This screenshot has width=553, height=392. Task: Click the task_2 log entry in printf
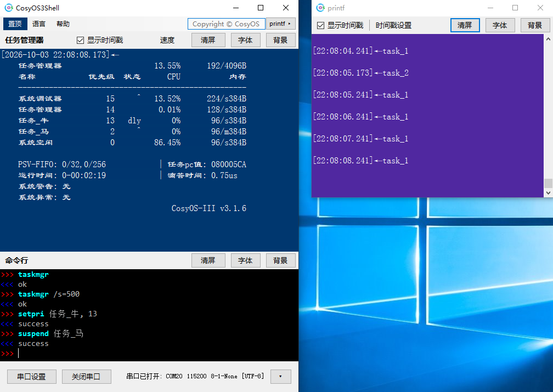(361, 73)
